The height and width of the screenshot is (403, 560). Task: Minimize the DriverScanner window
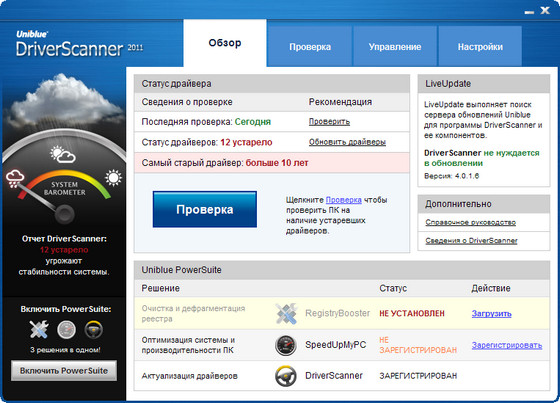point(529,11)
